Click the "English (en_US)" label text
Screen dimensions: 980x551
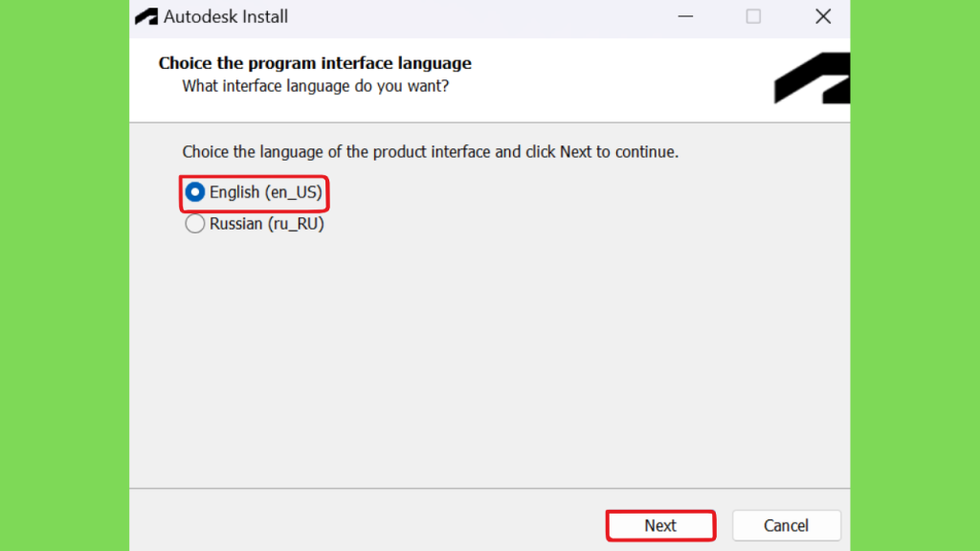click(266, 192)
